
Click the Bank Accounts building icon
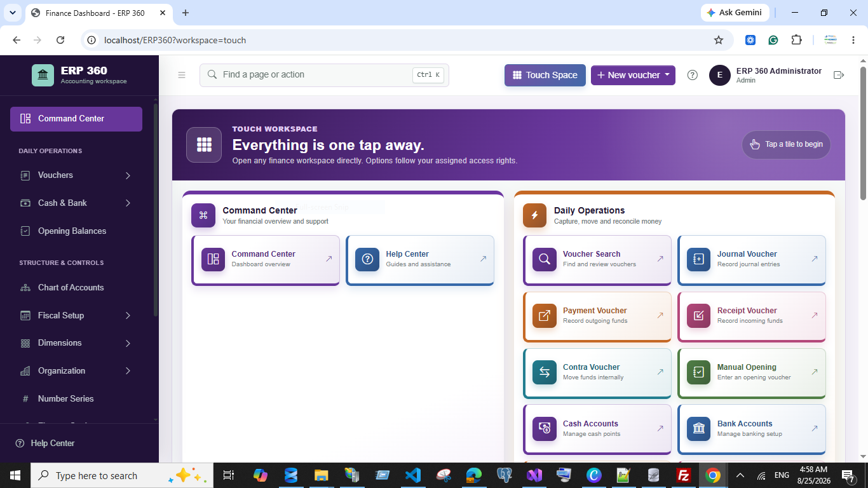tap(699, 429)
